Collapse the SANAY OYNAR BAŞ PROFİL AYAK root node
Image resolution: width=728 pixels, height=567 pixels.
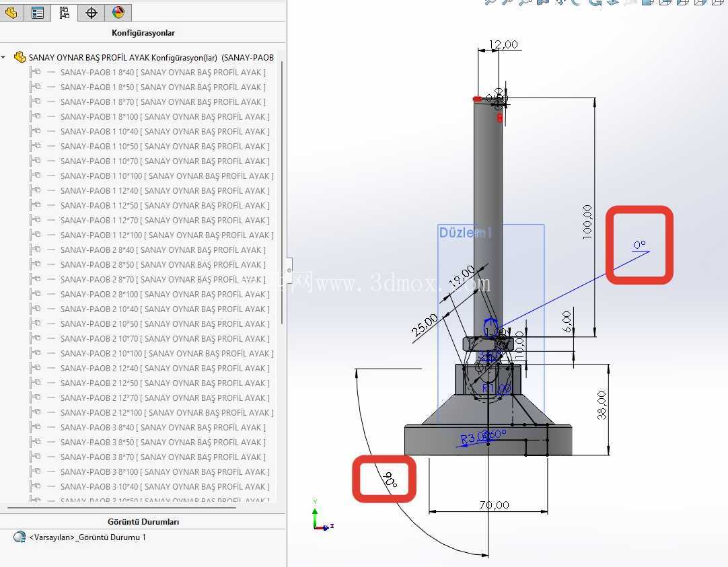[4, 58]
